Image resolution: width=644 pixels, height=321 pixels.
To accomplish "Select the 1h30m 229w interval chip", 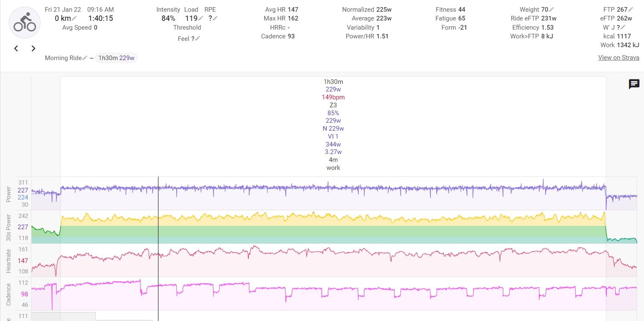I will 116,58.
